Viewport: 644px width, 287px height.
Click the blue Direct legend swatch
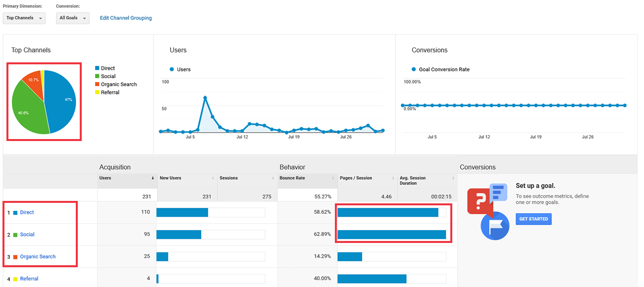[x=97, y=68]
